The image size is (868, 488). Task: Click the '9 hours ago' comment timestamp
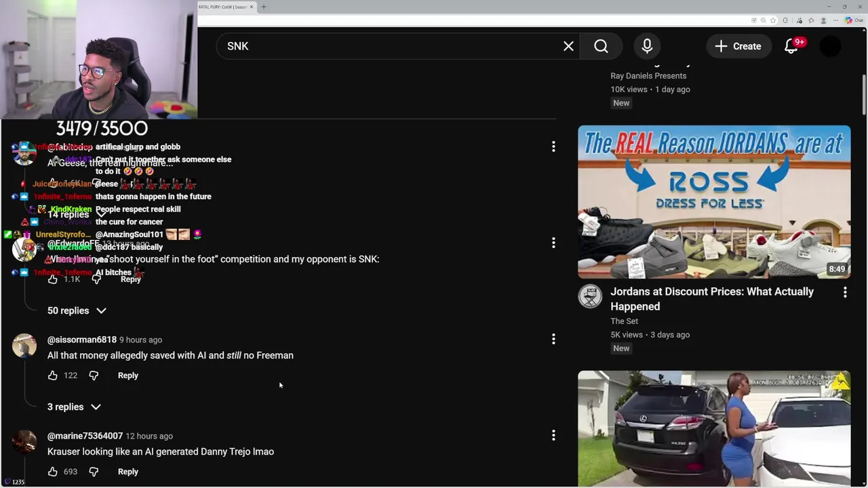[140, 340]
